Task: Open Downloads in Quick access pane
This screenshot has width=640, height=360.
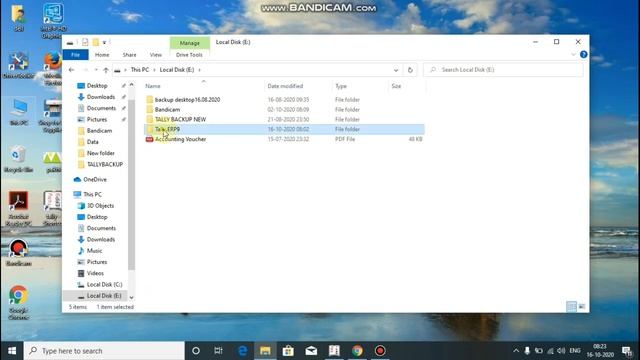Action: [101, 97]
